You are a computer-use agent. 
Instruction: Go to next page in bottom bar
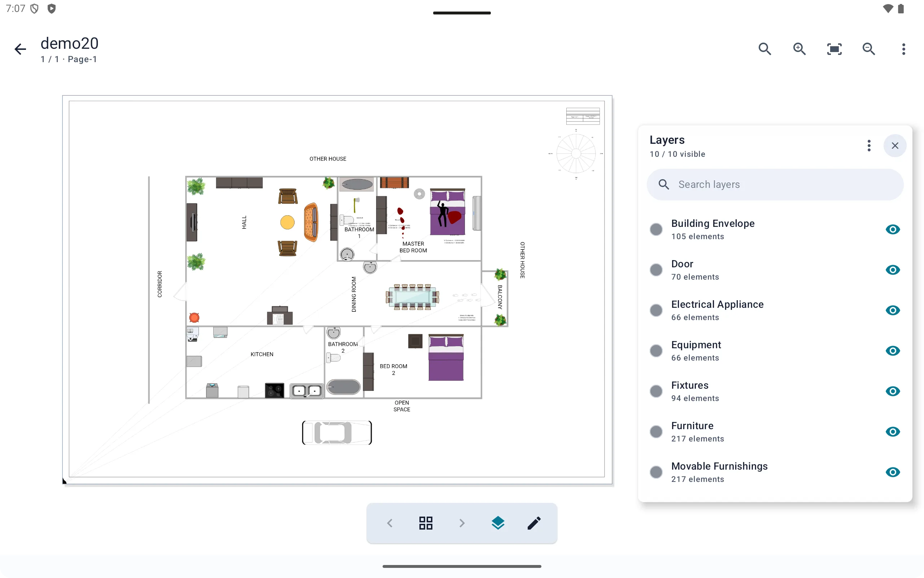coord(462,523)
